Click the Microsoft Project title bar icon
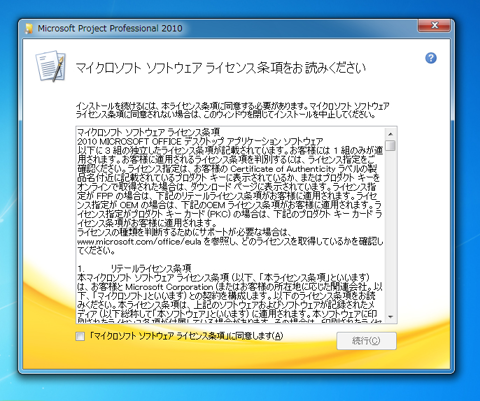 [29, 29]
